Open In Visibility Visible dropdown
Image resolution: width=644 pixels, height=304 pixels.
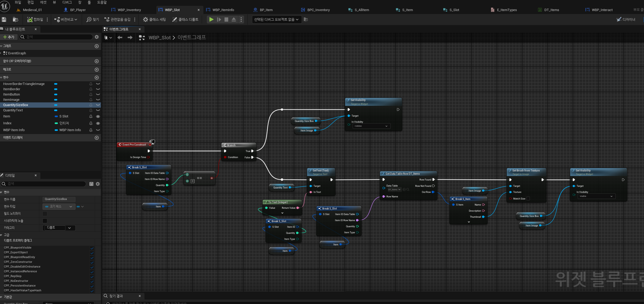coord(596,196)
